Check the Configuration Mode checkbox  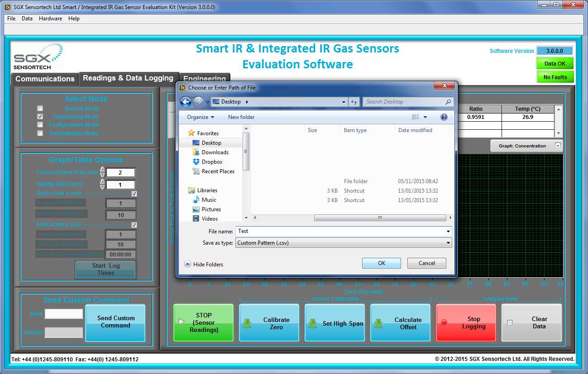click(x=40, y=125)
